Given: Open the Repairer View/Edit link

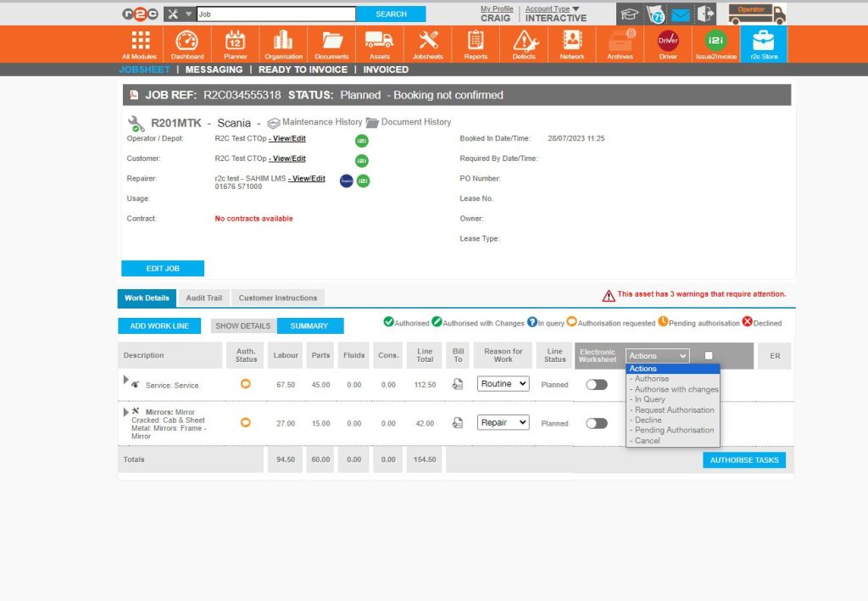Looking at the screenshot, I should (305, 179).
